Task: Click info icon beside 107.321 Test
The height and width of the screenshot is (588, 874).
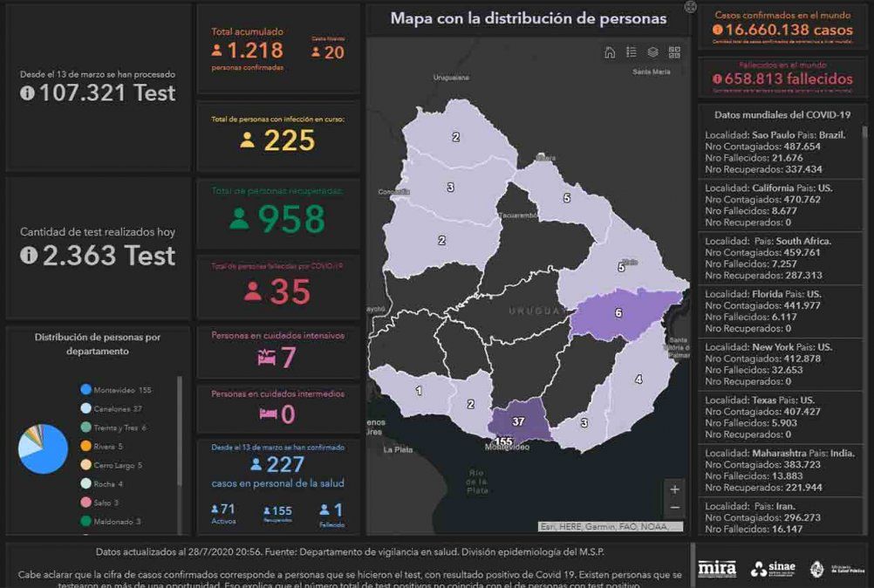Action: 28,93
